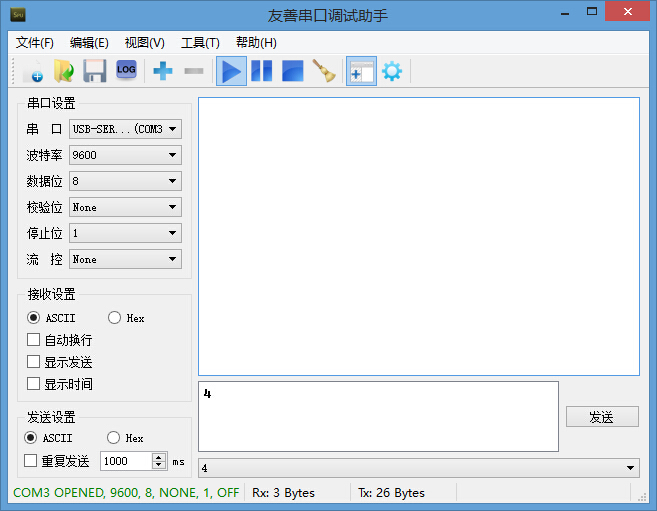Click the 发送 send button
The image size is (657, 511).
coord(602,417)
